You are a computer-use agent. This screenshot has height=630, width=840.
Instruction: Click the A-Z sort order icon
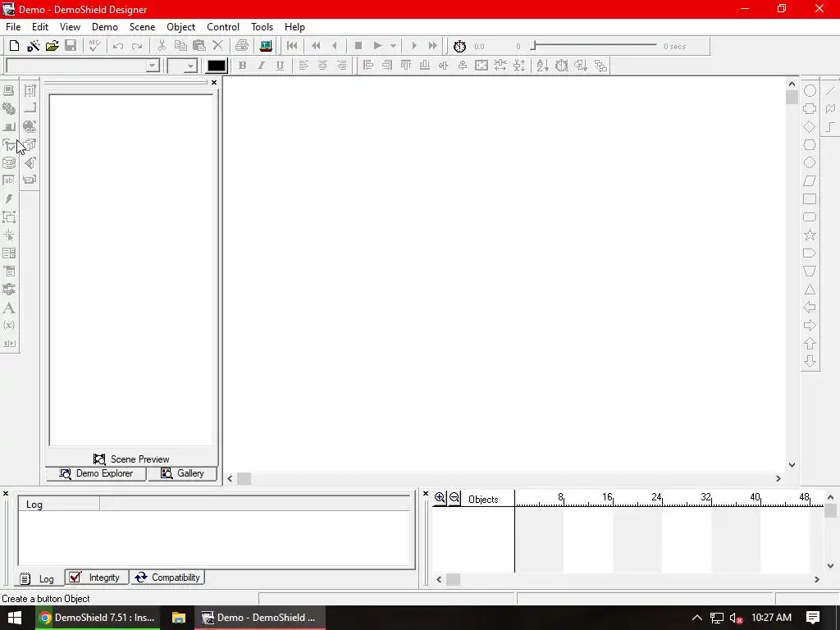542,66
